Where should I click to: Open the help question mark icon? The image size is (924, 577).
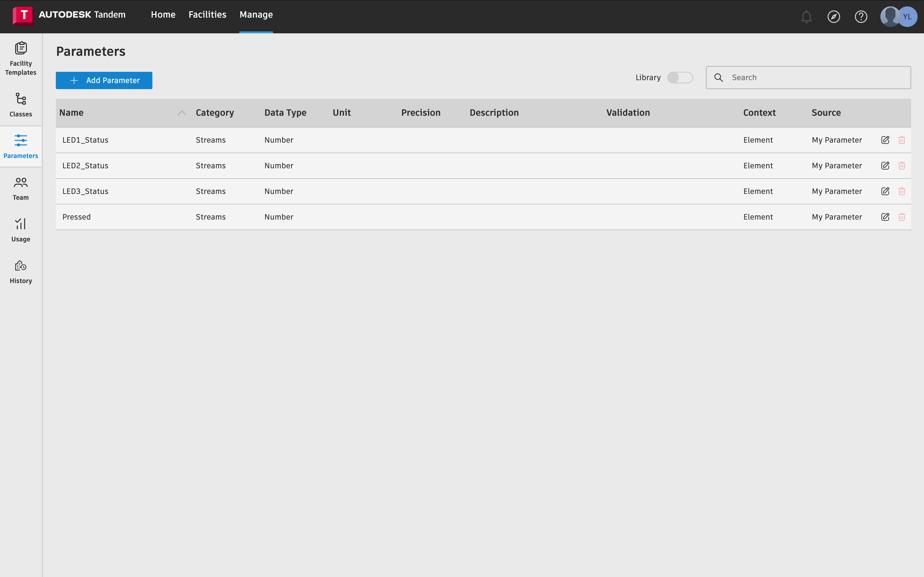pyautogui.click(x=860, y=16)
